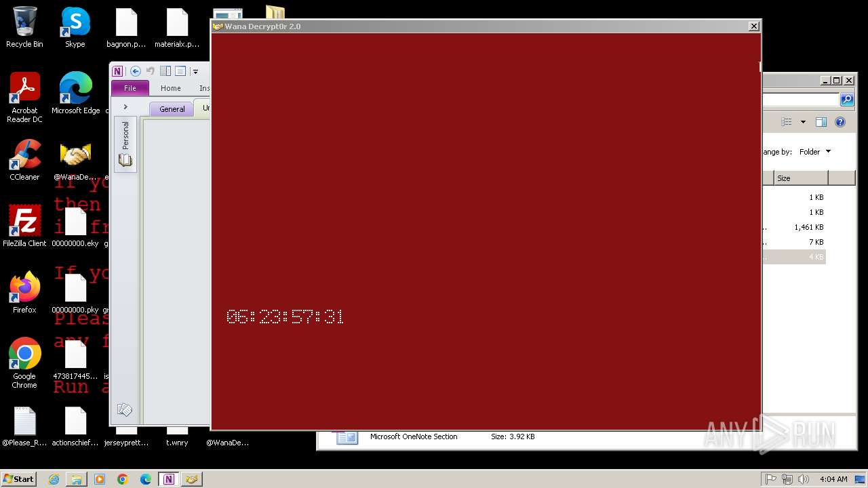The height and width of the screenshot is (488, 868).
Task: Change view icon in Explorer toolbar
Action: point(787,122)
